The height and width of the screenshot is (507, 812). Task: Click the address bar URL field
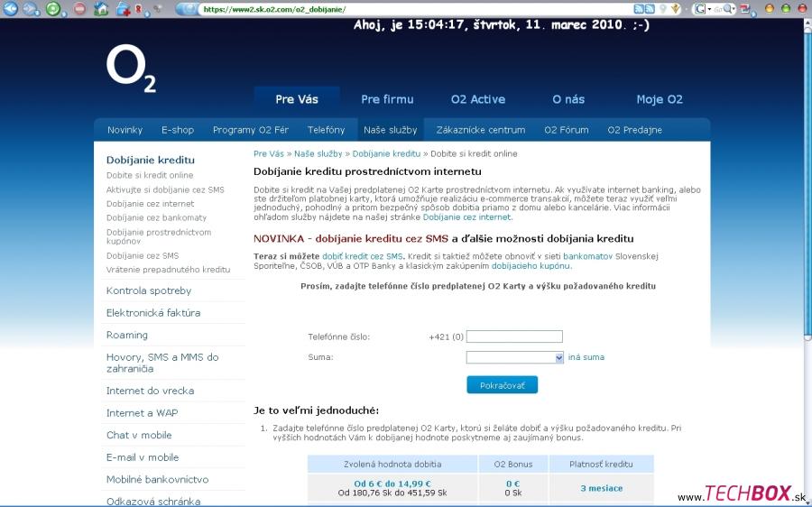pos(414,9)
